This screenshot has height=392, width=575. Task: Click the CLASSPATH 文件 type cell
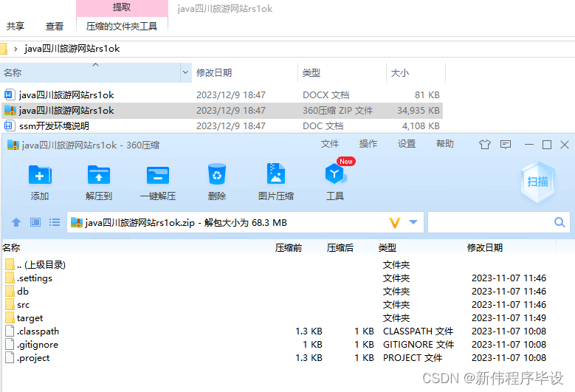[x=418, y=331]
